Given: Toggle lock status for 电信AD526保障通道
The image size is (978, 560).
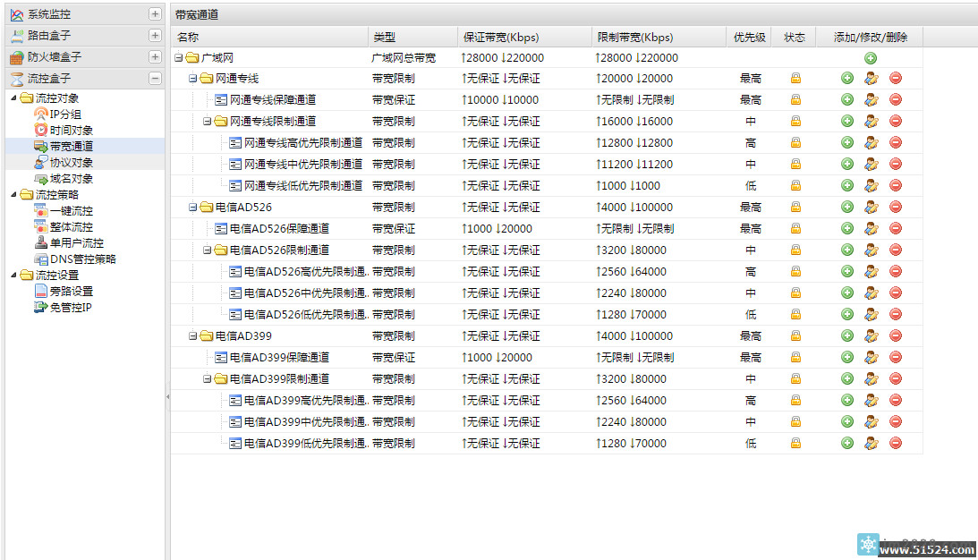Looking at the screenshot, I should 795,229.
